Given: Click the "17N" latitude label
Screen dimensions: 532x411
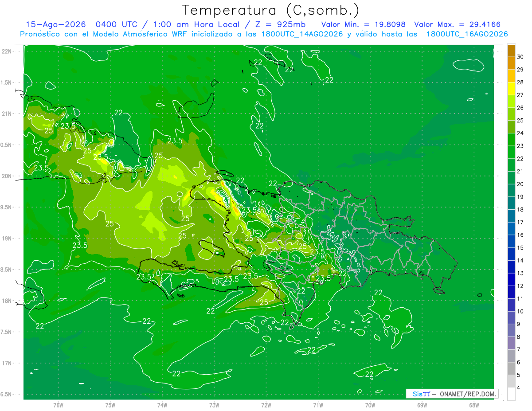Looking at the screenshot, I should click(x=7, y=363).
